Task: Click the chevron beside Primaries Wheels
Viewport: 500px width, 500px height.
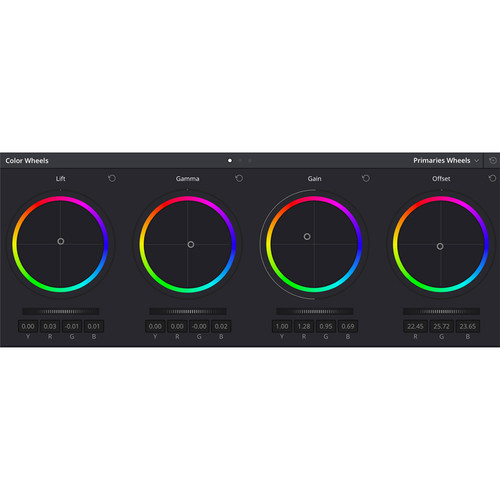Action: pyautogui.click(x=477, y=161)
